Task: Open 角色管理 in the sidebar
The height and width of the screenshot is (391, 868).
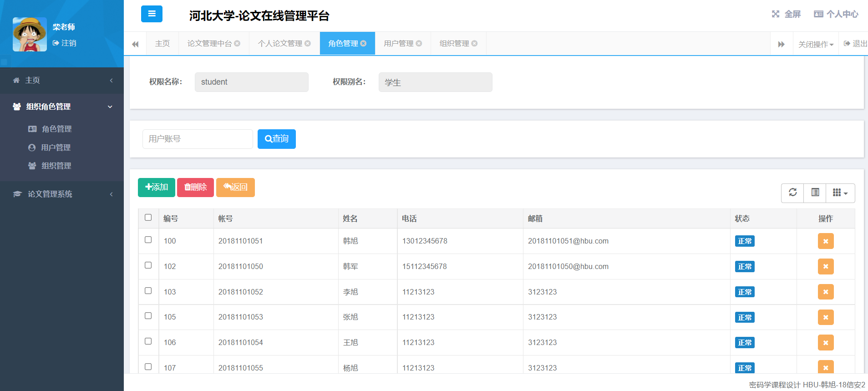Action: 56,129
